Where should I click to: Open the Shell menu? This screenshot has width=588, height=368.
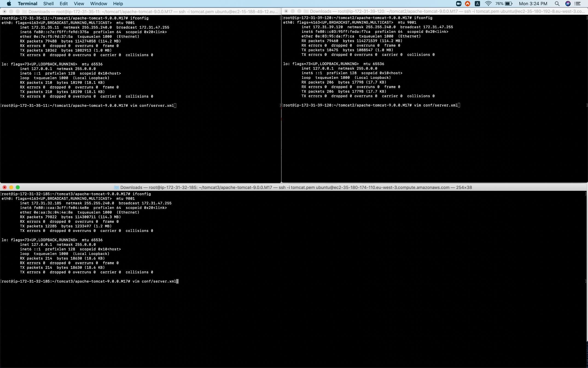point(48,4)
